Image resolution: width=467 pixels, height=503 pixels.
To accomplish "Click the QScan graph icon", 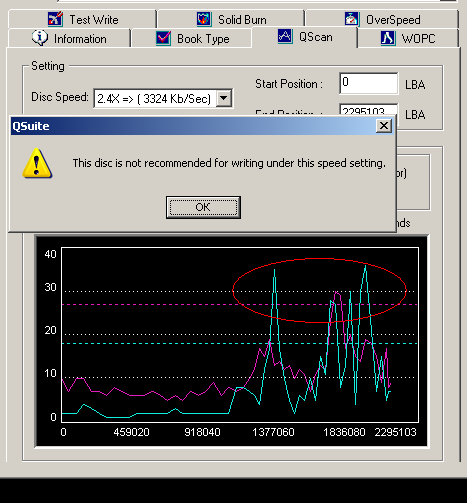I will click(285, 36).
